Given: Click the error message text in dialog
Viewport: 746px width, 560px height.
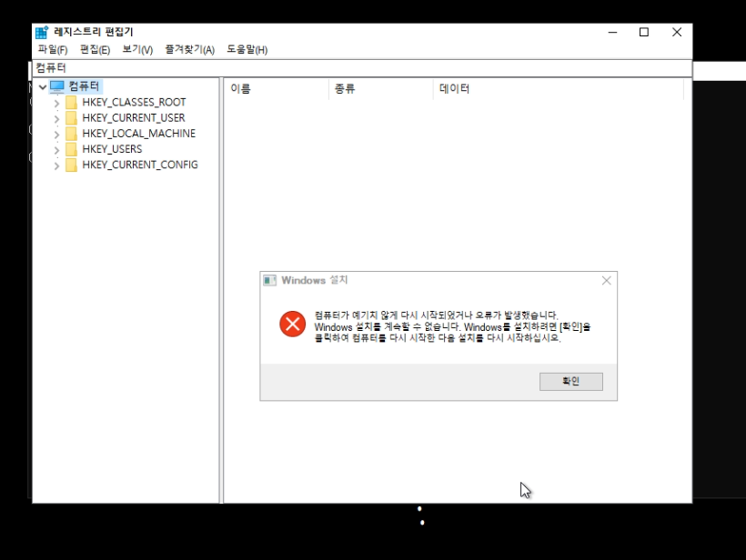Looking at the screenshot, I should [x=452, y=326].
